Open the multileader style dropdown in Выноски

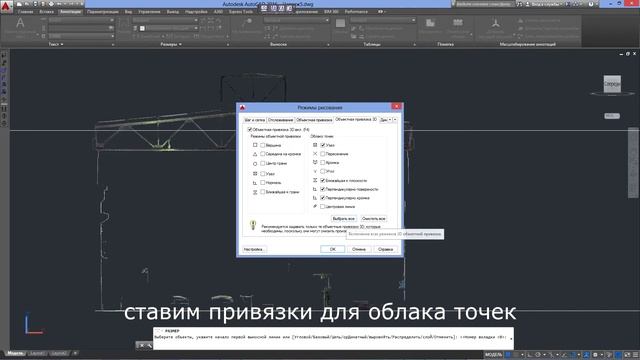tap(296, 20)
